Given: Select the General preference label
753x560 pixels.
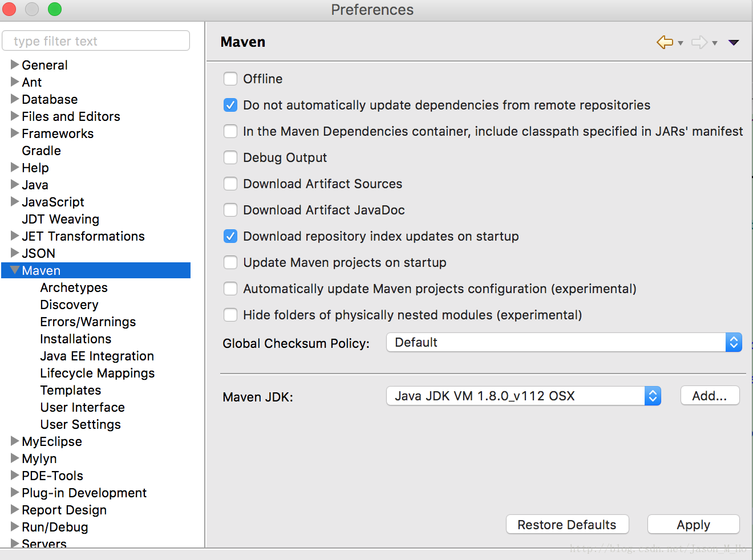Looking at the screenshot, I should [44, 65].
